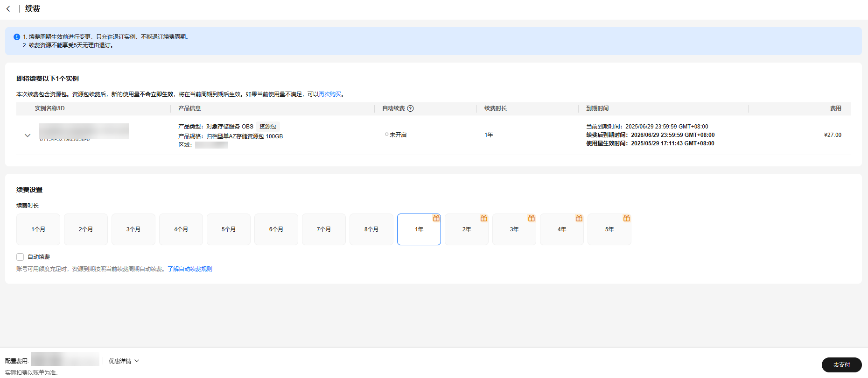Screen dimensions: 868x378
Task: Click the gift icon on the 2年 option
Action: [483, 218]
